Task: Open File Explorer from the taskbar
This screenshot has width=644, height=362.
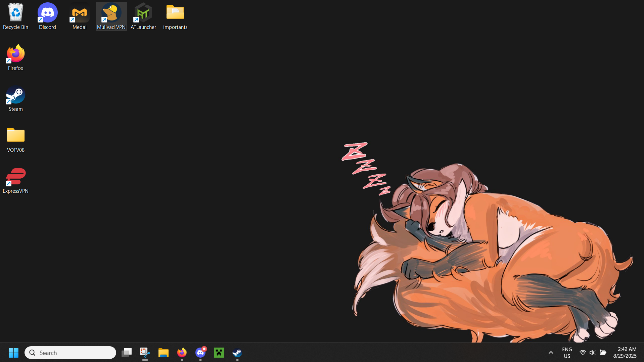Action: pos(164,353)
